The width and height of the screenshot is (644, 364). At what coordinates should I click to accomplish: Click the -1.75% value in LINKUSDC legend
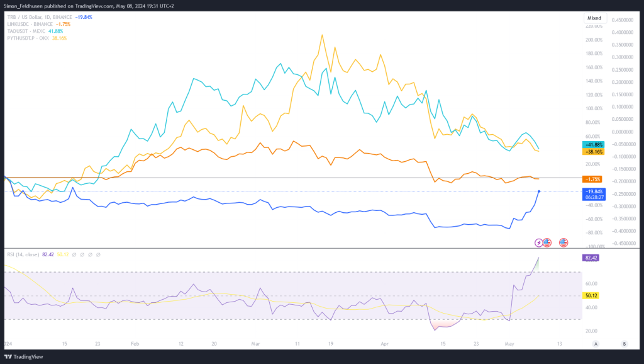click(64, 25)
